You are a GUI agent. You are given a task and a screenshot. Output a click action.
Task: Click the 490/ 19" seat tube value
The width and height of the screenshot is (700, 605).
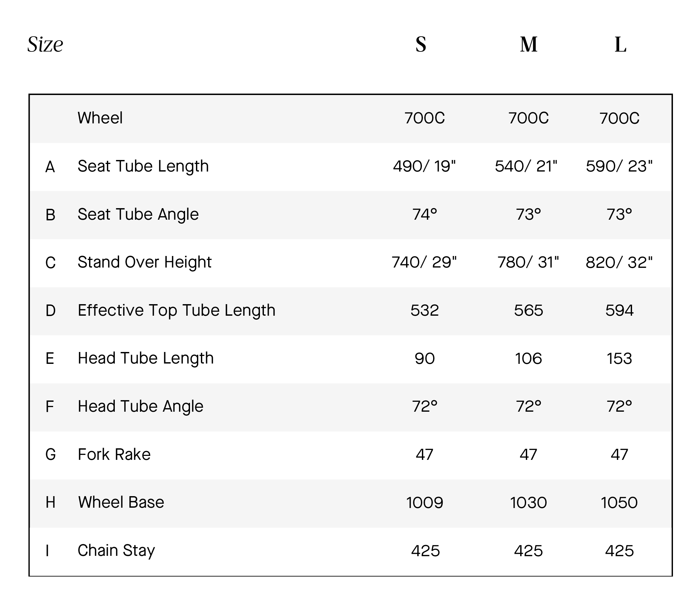tap(424, 166)
